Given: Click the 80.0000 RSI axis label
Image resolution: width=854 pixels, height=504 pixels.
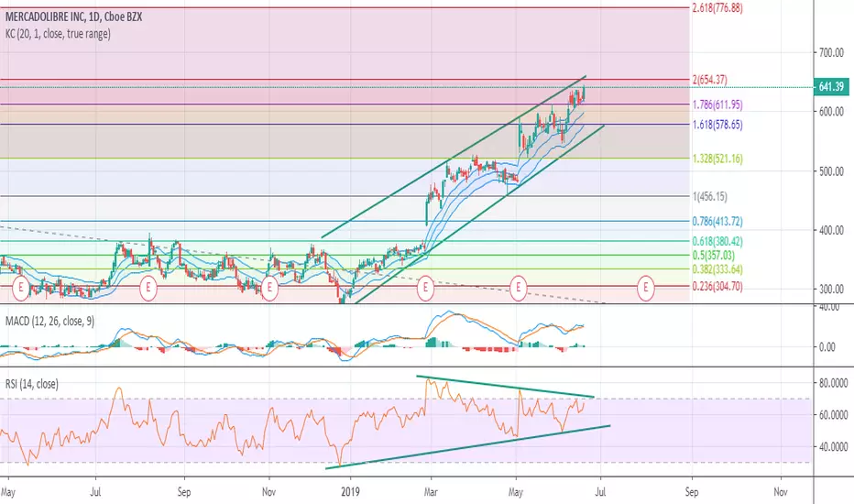Looking at the screenshot, I should pyautogui.click(x=833, y=383).
